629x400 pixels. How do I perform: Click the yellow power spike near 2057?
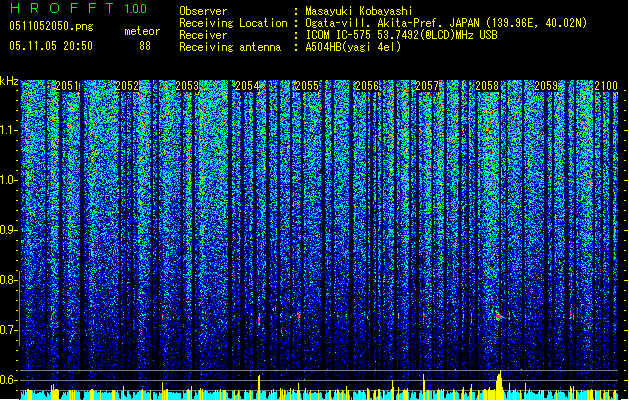(423, 387)
